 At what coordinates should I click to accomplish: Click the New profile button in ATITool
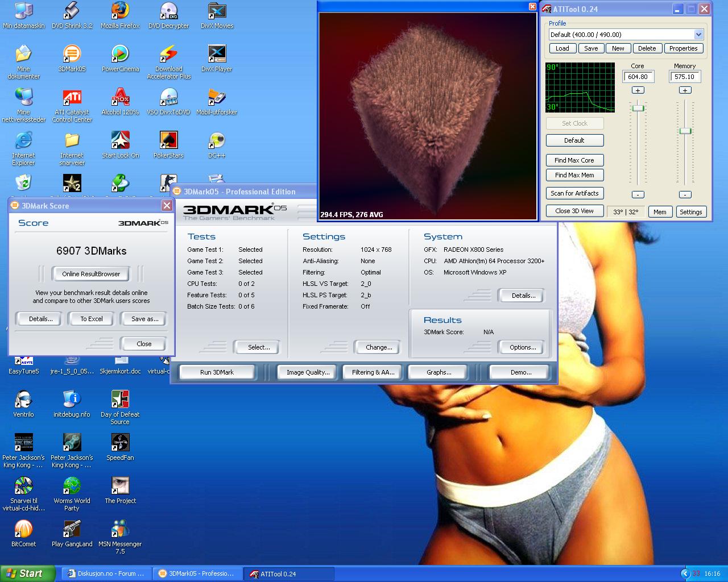[618, 48]
